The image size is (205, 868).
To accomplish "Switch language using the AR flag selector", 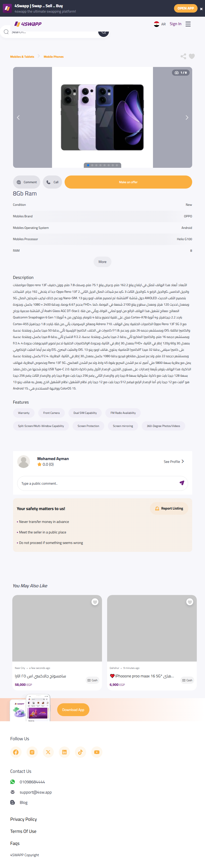I will coord(160,24).
